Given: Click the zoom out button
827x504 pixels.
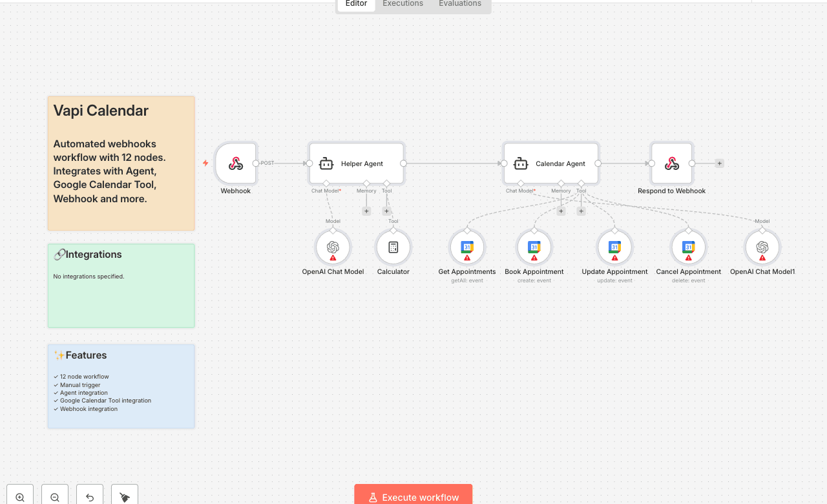Looking at the screenshot, I should pyautogui.click(x=55, y=497).
